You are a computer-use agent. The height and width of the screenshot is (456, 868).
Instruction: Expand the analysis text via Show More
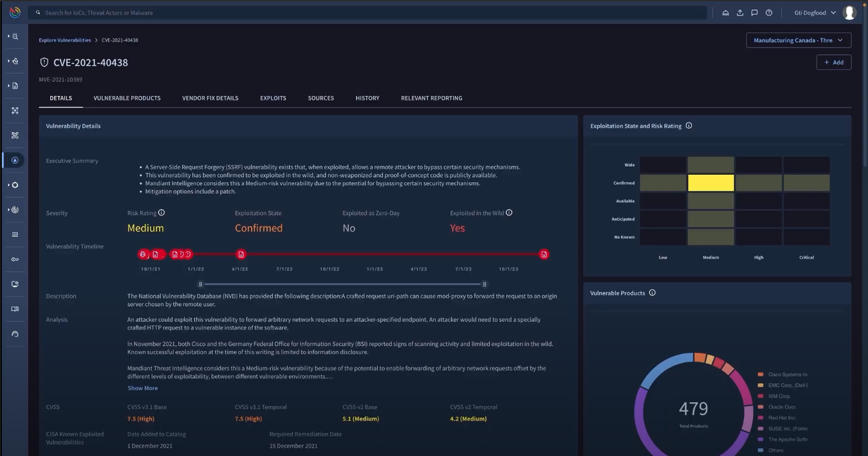[142, 388]
